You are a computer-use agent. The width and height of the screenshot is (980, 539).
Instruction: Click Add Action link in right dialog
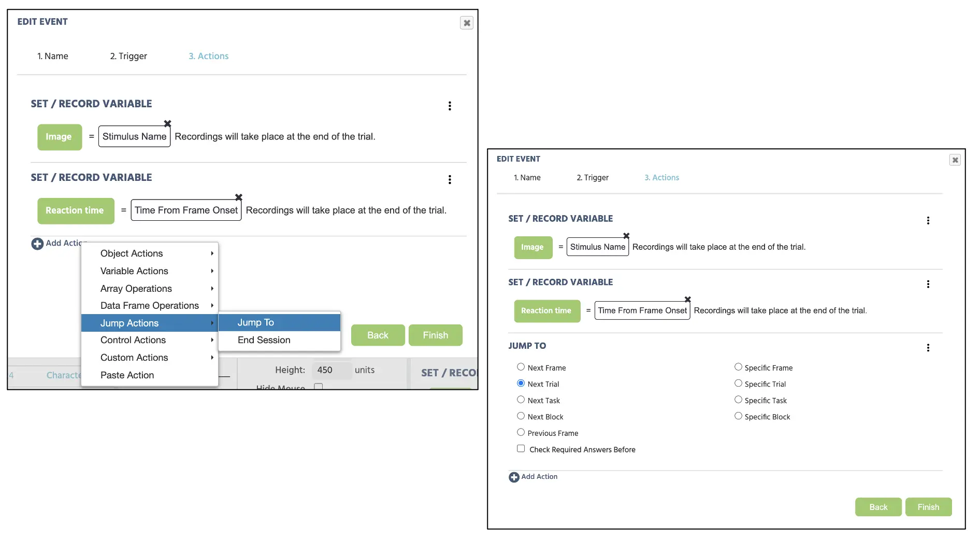point(539,477)
